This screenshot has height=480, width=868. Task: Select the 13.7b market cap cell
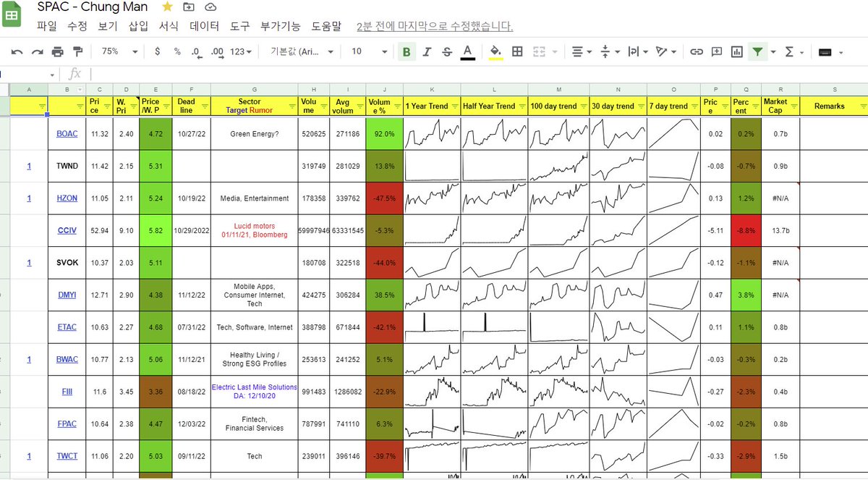[x=780, y=230]
